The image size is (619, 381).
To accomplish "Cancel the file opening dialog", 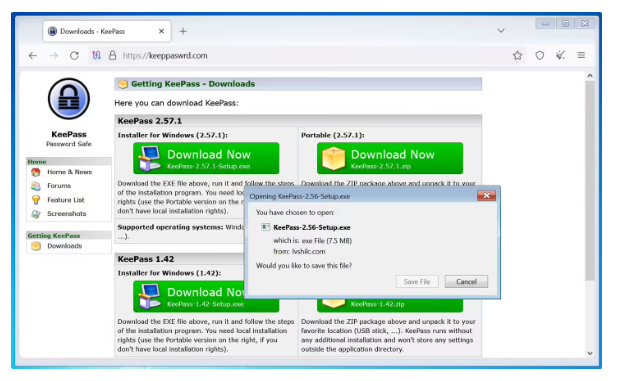I will pos(466,282).
